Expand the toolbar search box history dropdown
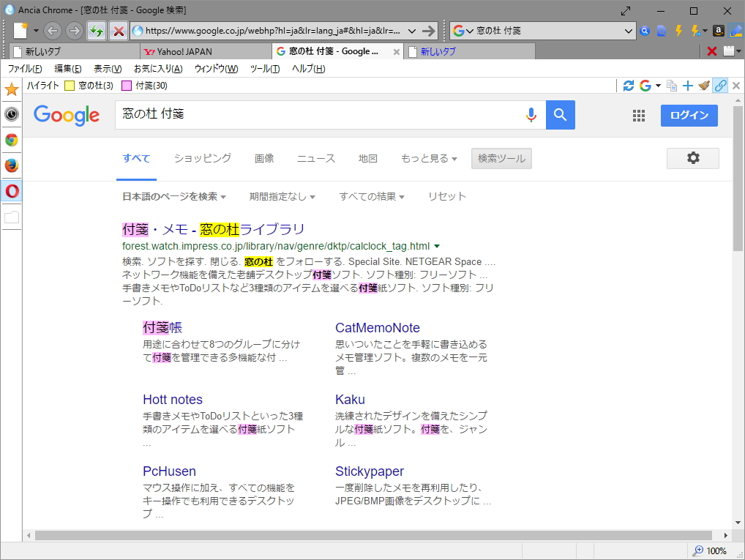Image resolution: width=745 pixels, height=560 pixels. (628, 31)
